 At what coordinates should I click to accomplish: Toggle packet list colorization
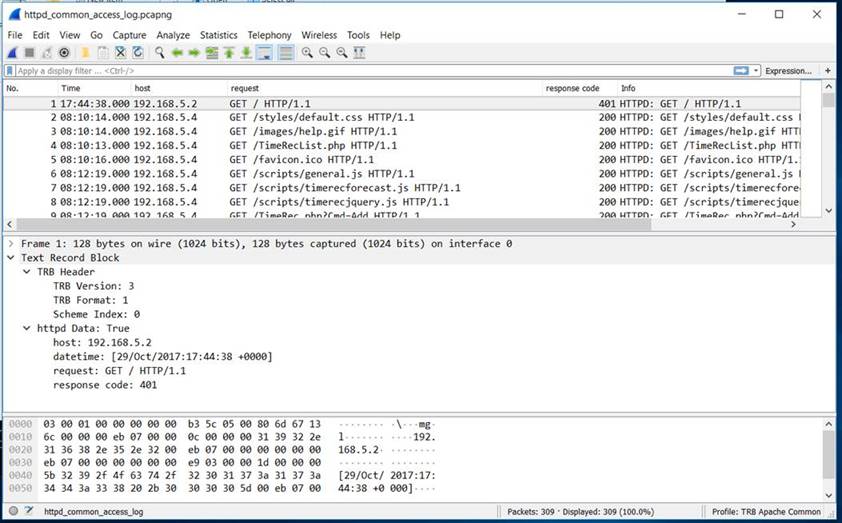(286, 53)
